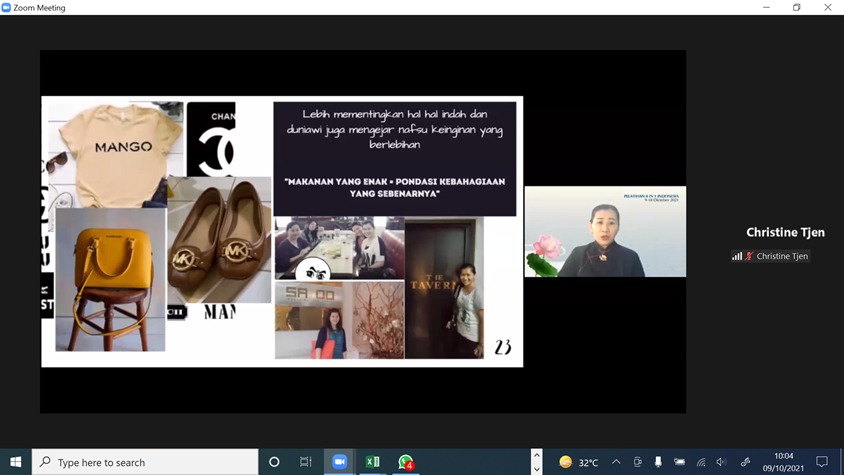This screenshot has width=844, height=475.
Task: Open the volume speaker tray icon
Action: [722, 462]
